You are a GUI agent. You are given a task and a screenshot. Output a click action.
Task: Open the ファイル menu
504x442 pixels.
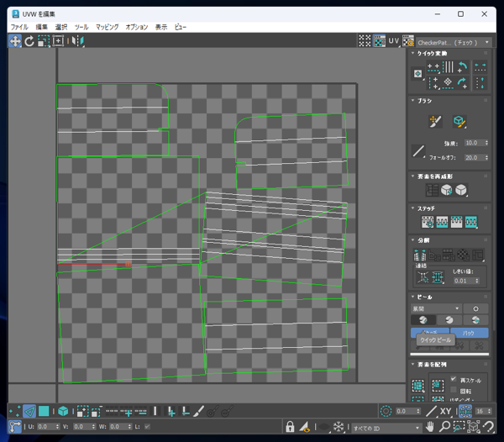coord(19,27)
